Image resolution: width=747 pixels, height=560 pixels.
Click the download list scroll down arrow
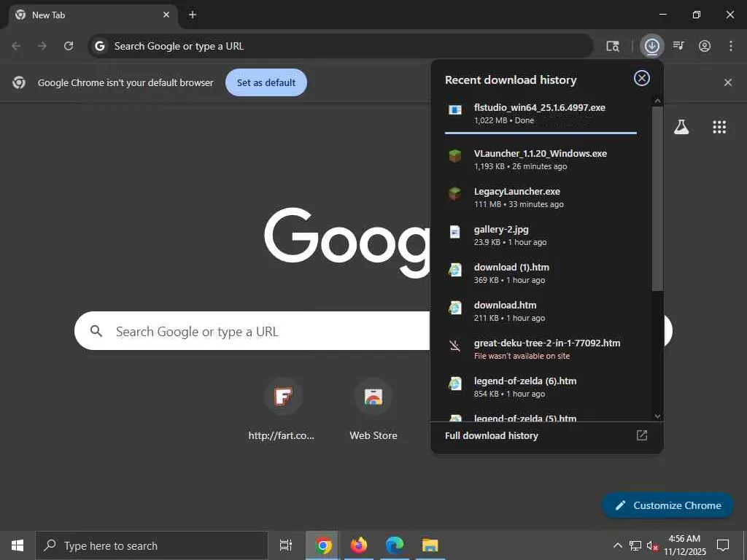point(657,416)
